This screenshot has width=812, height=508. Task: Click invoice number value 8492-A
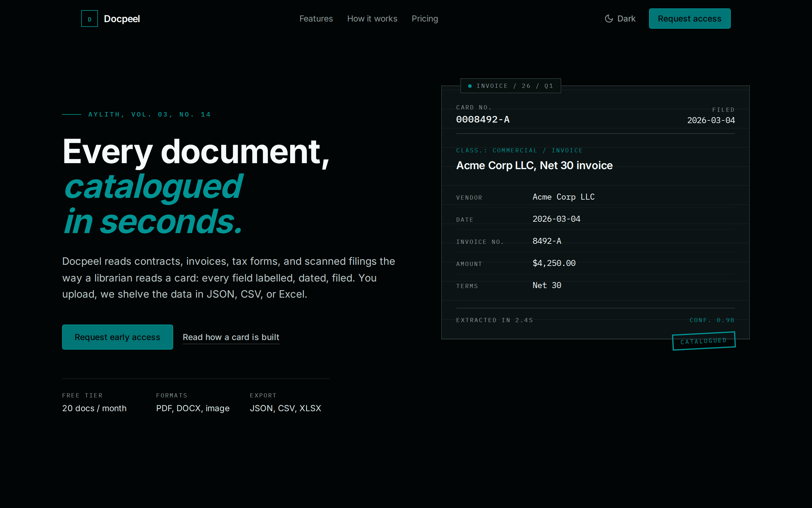point(547,241)
